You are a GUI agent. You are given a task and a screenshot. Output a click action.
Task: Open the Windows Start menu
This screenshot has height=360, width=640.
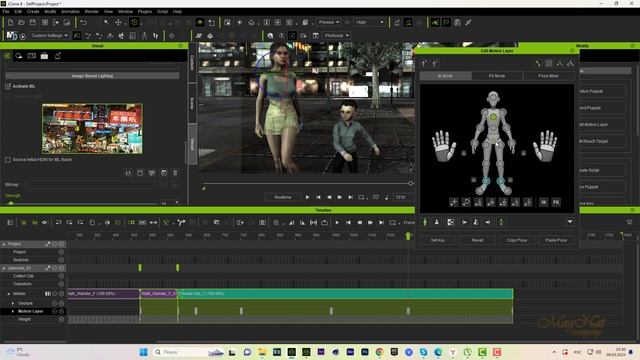pos(143,352)
